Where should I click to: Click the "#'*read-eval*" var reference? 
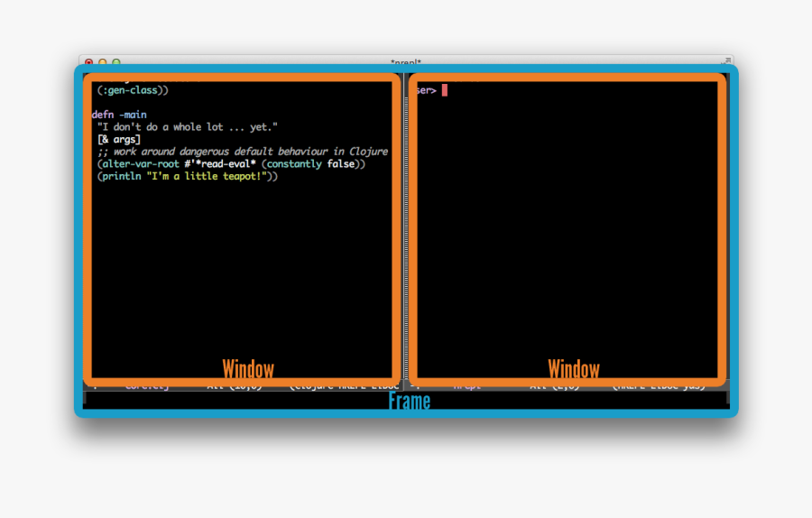click(220, 164)
